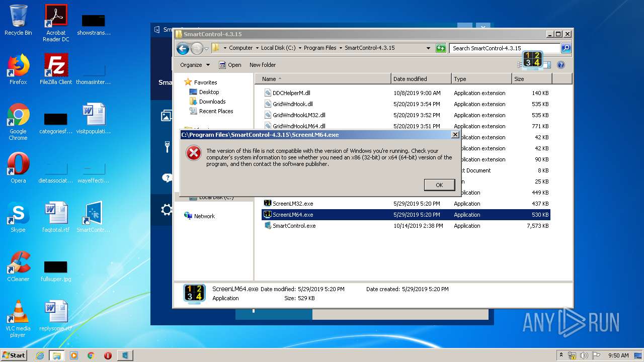Click New folder in toolbar
This screenshot has height=362, width=644.
[263, 65]
